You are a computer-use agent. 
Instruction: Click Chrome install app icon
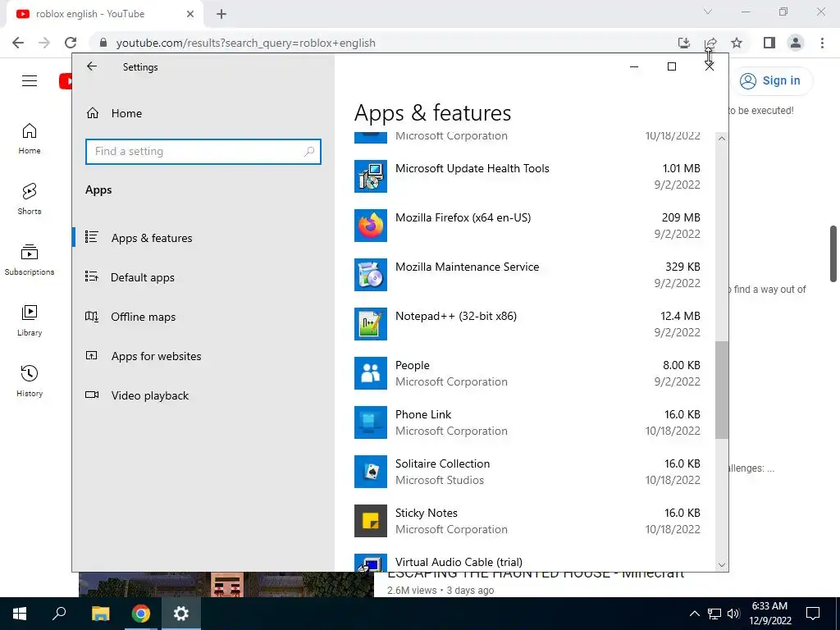(x=684, y=43)
